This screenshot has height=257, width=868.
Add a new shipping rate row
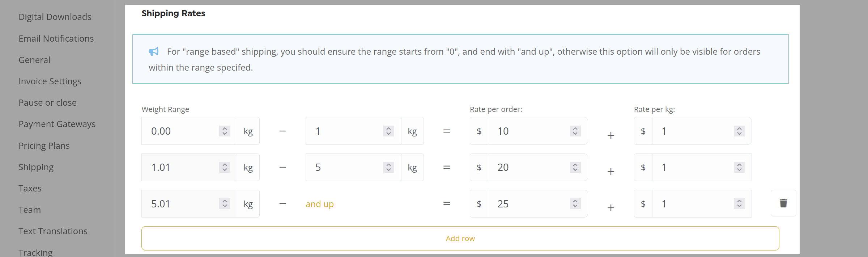click(460, 238)
